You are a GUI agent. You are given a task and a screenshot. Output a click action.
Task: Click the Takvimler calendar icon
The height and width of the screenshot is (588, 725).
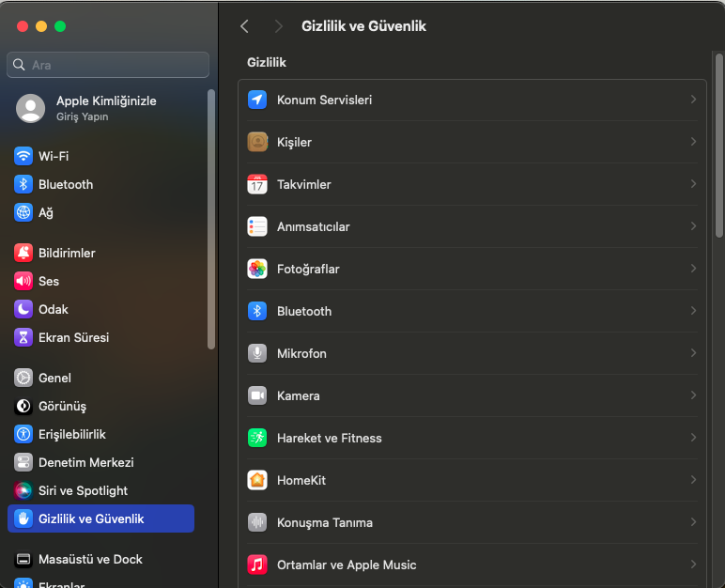pos(257,184)
